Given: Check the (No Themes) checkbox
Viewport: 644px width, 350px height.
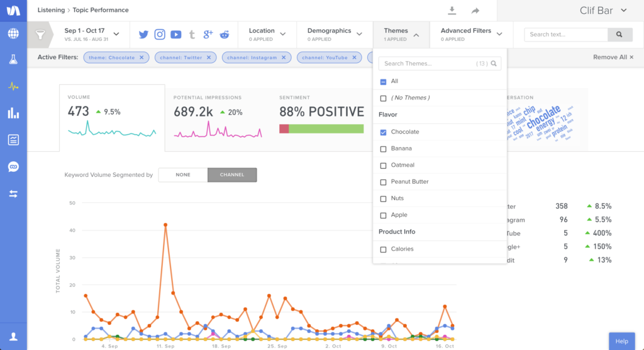Looking at the screenshot, I should [x=383, y=98].
